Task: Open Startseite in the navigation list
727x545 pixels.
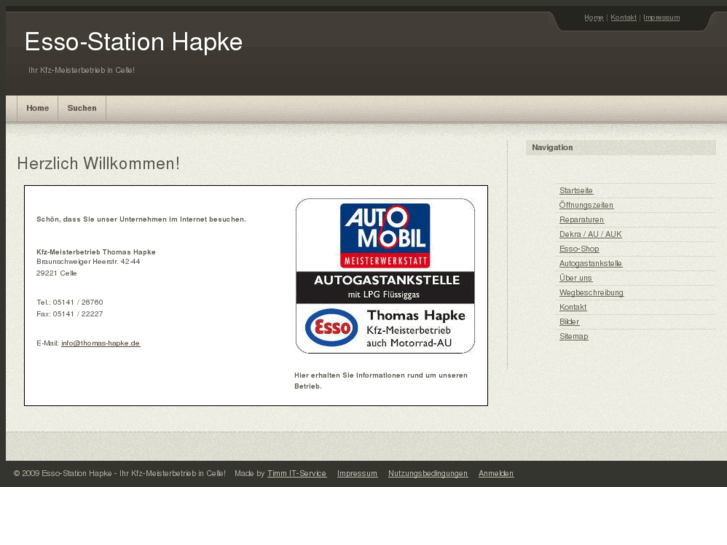Action: pyautogui.click(x=576, y=191)
